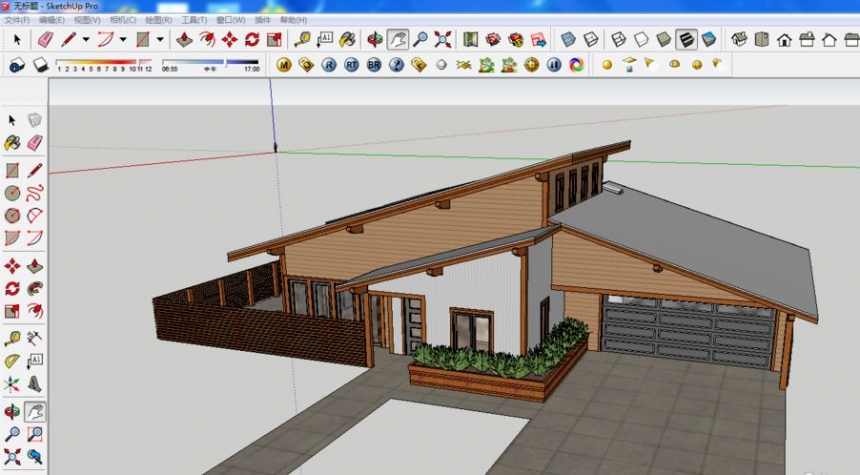Viewport: 860px width, 475px height.
Task: Pick the Paint Bucket in top toolbar
Action: coord(347,39)
